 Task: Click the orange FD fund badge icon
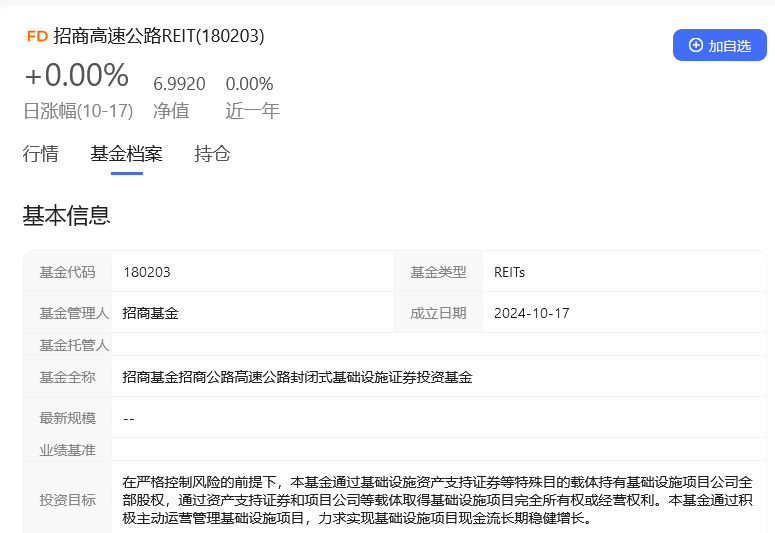pos(37,36)
